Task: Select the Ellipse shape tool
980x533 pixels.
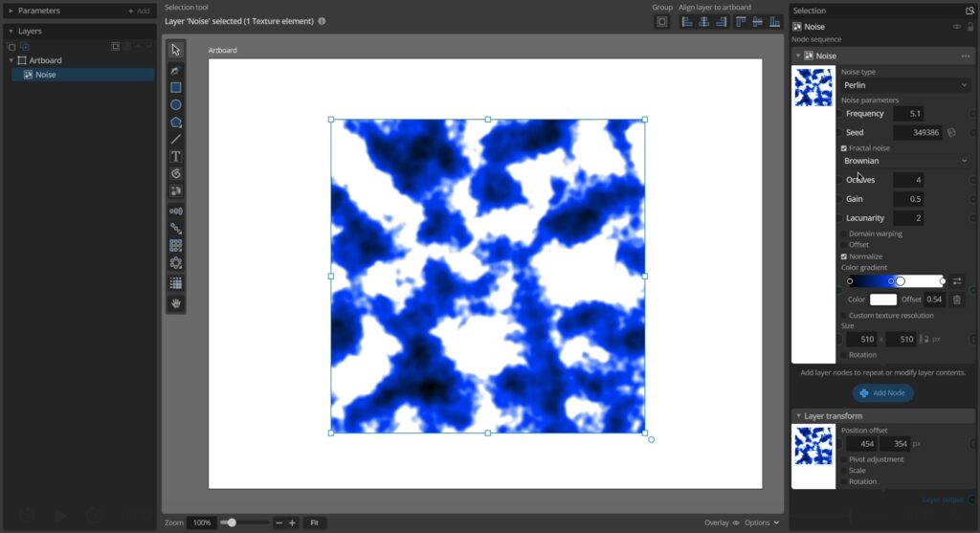Action: coord(176,104)
